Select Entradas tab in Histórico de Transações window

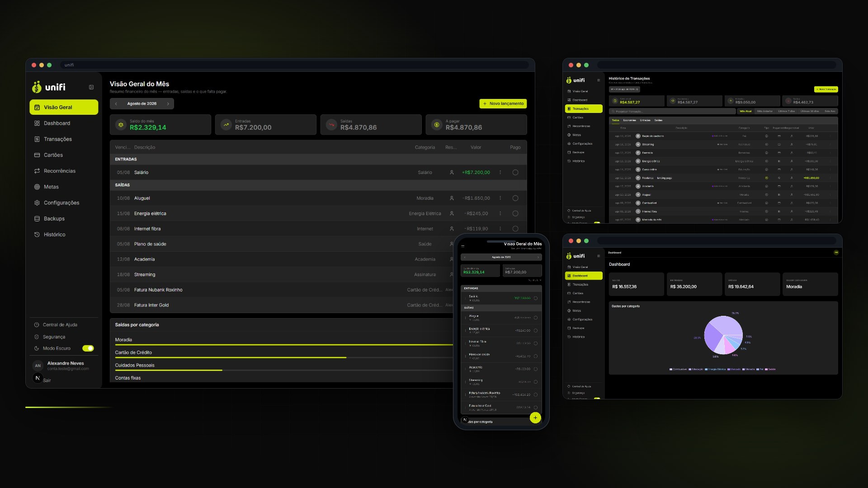[x=645, y=121]
